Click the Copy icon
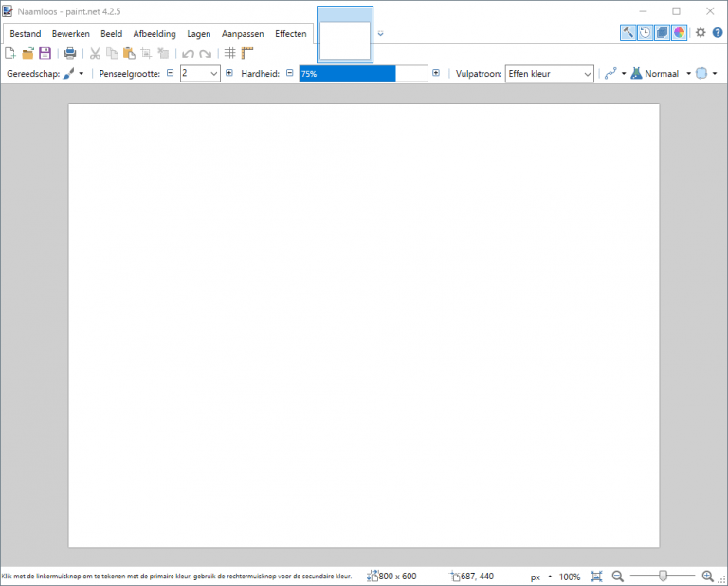The image size is (728, 586). 112,53
